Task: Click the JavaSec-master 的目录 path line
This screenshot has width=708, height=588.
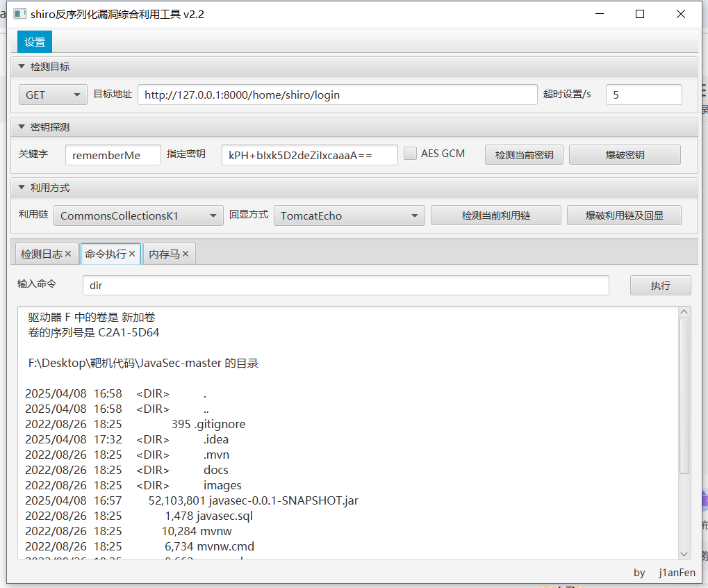Action: [x=143, y=363]
